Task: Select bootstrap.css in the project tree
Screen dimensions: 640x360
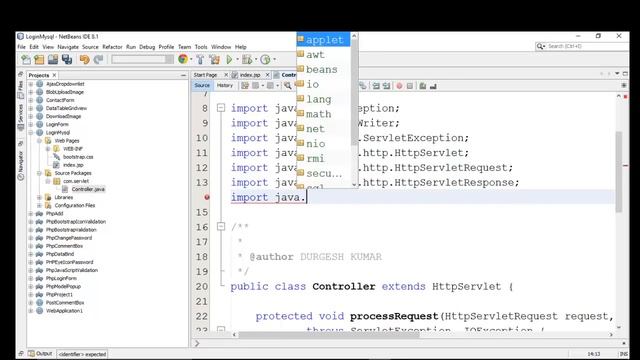Action: (x=78, y=157)
